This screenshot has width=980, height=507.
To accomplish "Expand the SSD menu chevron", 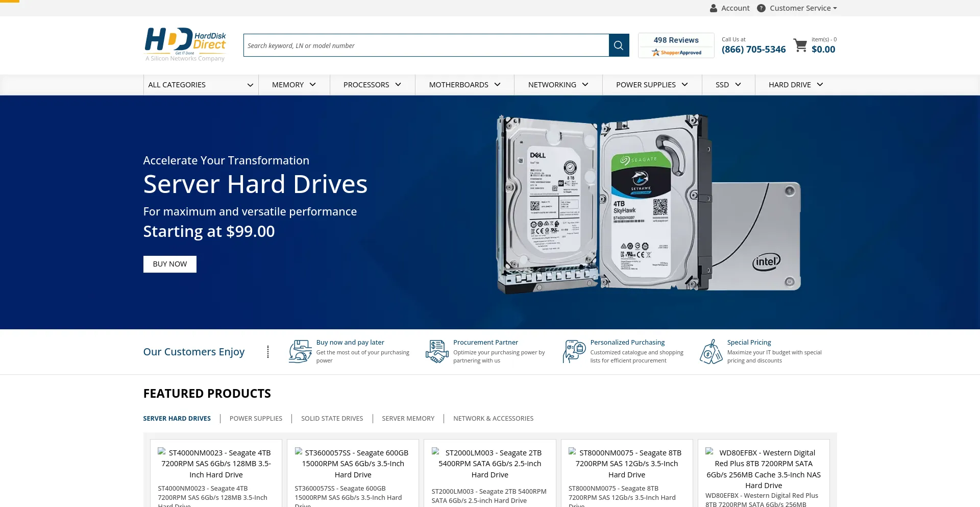I will [x=738, y=85].
